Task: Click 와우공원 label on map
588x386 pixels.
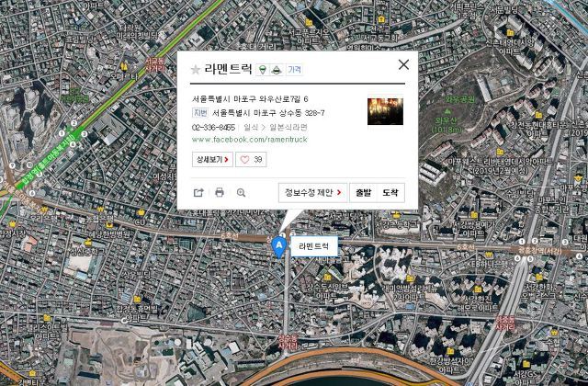Action: (460, 99)
